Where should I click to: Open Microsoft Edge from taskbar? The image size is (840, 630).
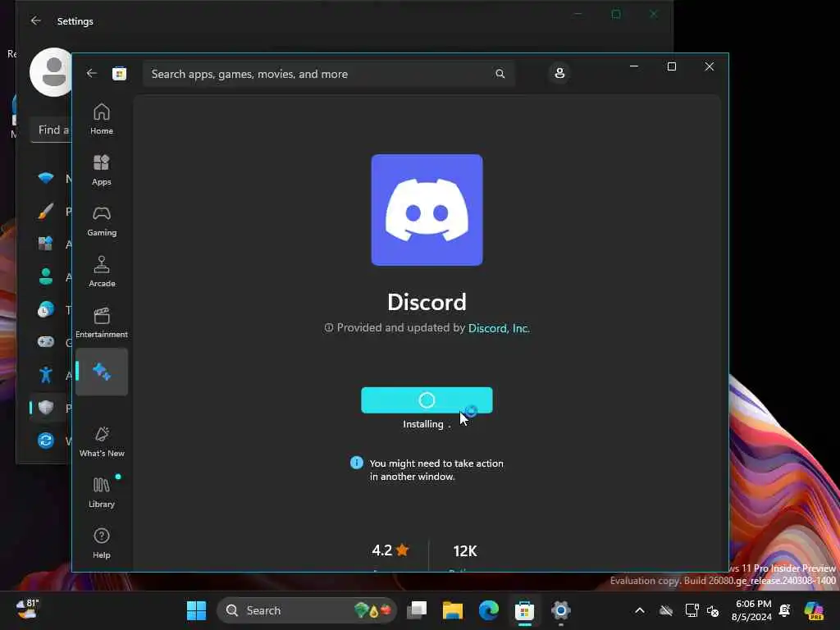tap(489, 610)
